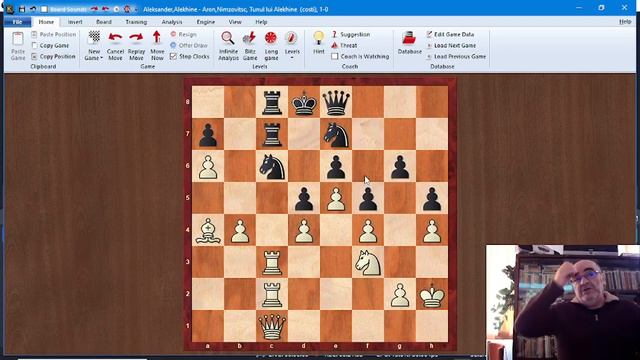Open the Analysis ribbon tab
The image size is (640, 360).
coord(172,22)
